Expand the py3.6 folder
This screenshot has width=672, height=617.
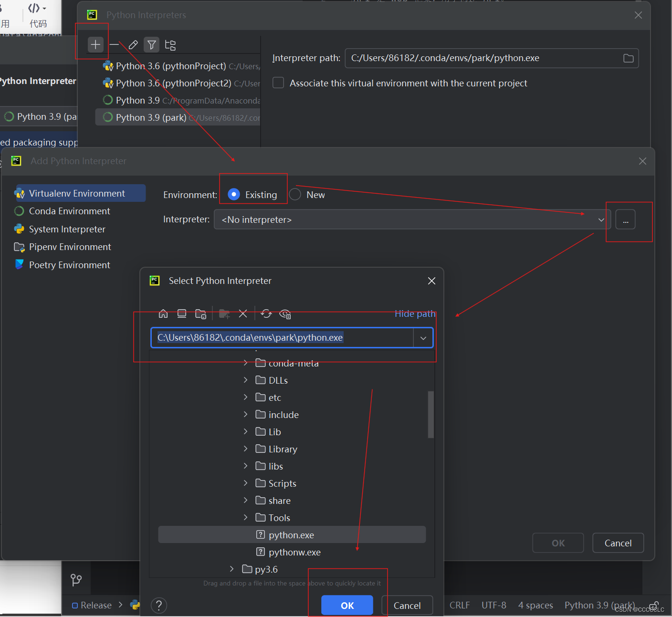(x=232, y=569)
